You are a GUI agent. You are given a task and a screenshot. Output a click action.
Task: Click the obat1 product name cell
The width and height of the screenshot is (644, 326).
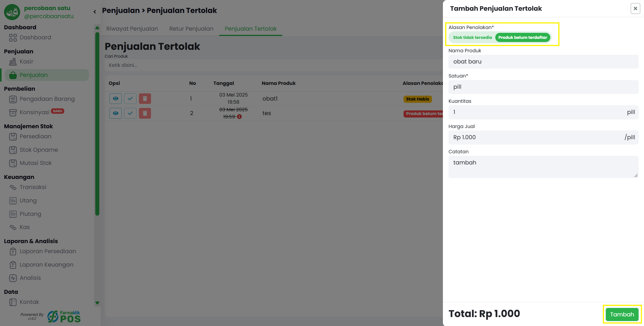tap(270, 99)
